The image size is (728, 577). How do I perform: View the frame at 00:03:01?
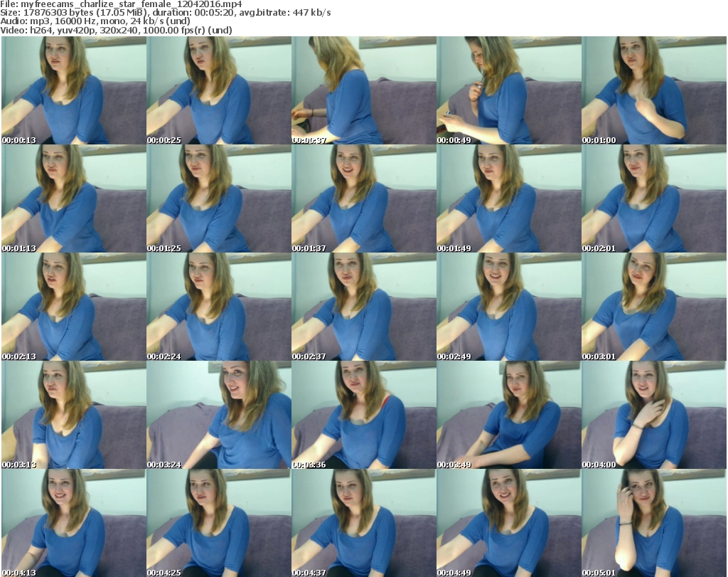(x=654, y=307)
